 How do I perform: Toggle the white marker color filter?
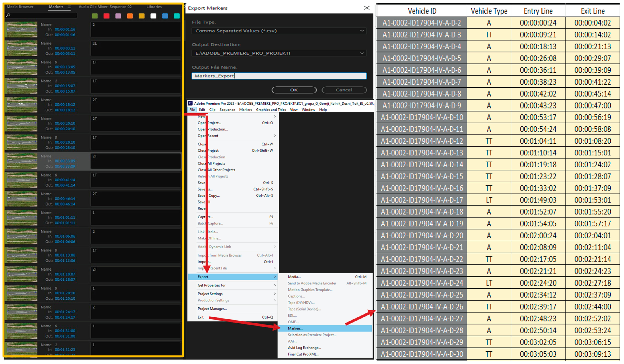153,16
